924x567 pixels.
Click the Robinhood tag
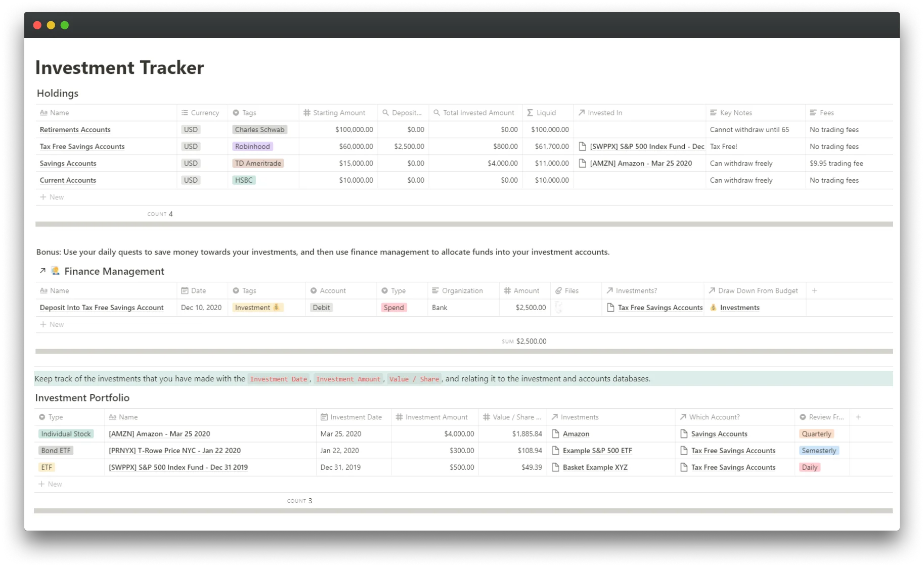click(x=252, y=146)
